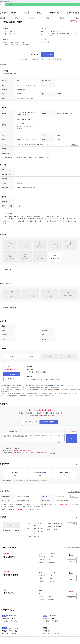Viewport: 80px width, 644px height.
Task: Open the 취업지원 menu
Action: click(x=27, y=13)
